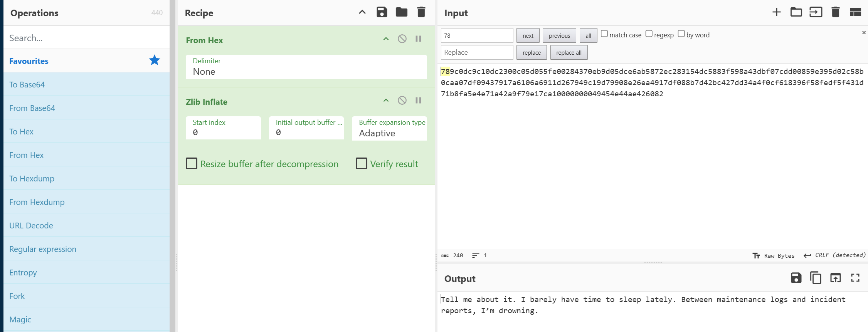The image size is (868, 332).
Task: Enable the regexp search option
Action: [x=649, y=34]
